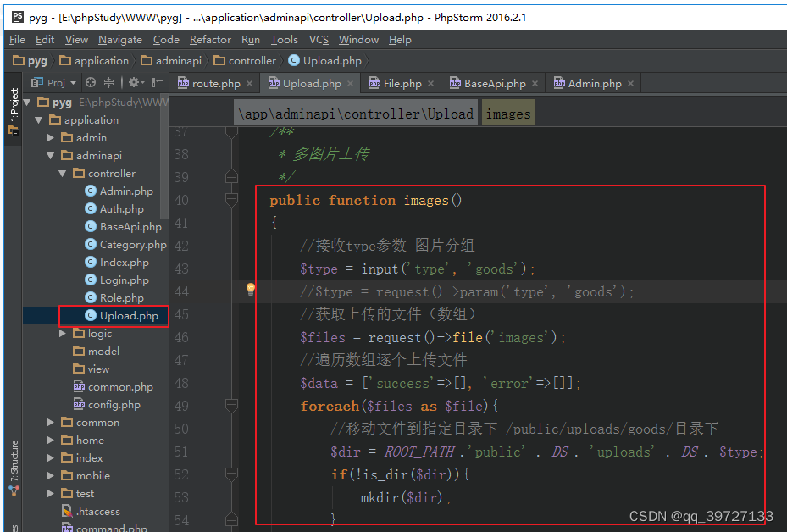
Task: Click controller in the navigation breadcrumb
Action: (245, 61)
